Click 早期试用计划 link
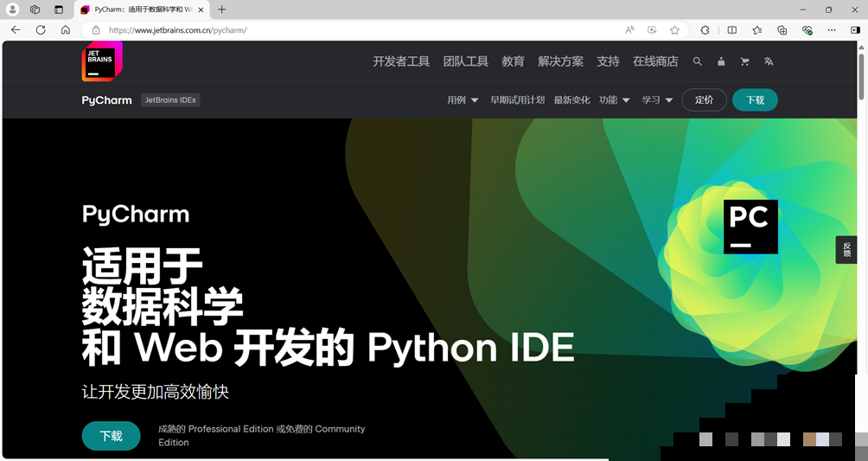Viewport: 868px width, 461px height. point(518,99)
